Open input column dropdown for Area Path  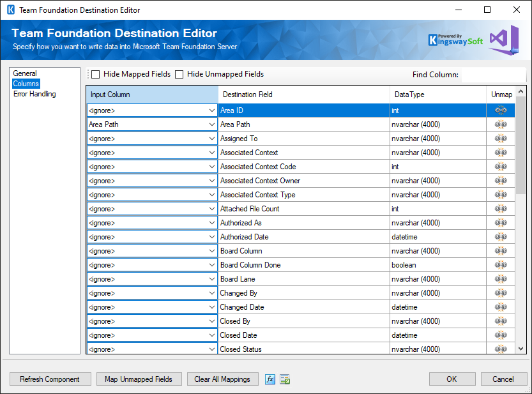click(x=212, y=125)
